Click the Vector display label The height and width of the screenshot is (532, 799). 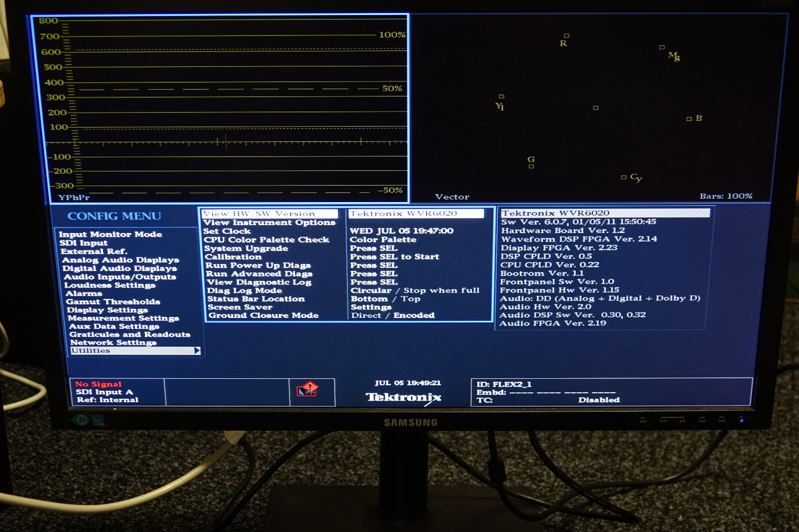[452, 197]
